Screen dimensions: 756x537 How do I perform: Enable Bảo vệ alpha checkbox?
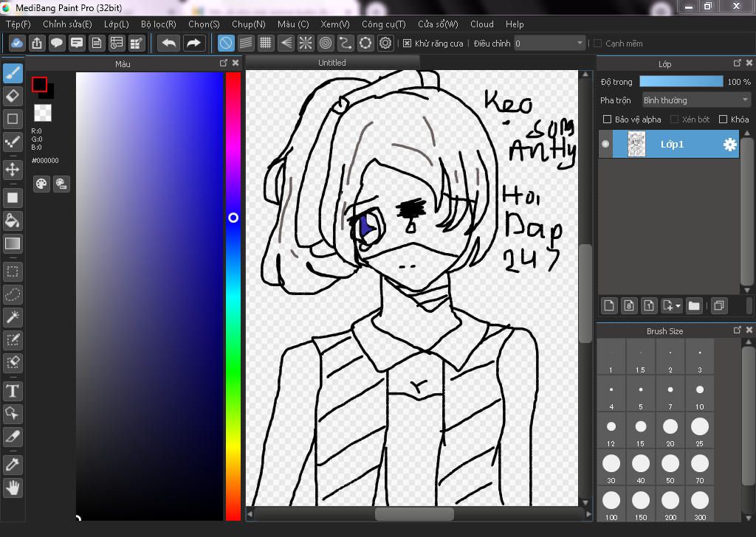pos(608,119)
